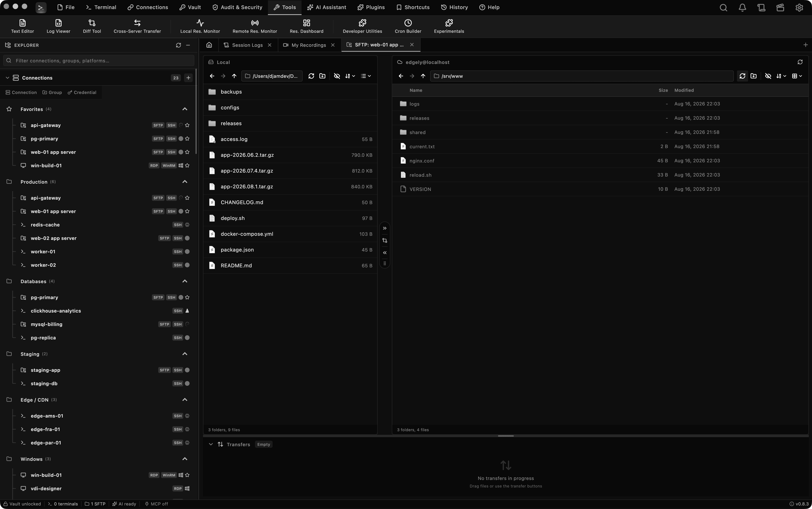Refresh the Explorer panel
Image resolution: width=812 pixels, height=509 pixels.
pos(179,45)
